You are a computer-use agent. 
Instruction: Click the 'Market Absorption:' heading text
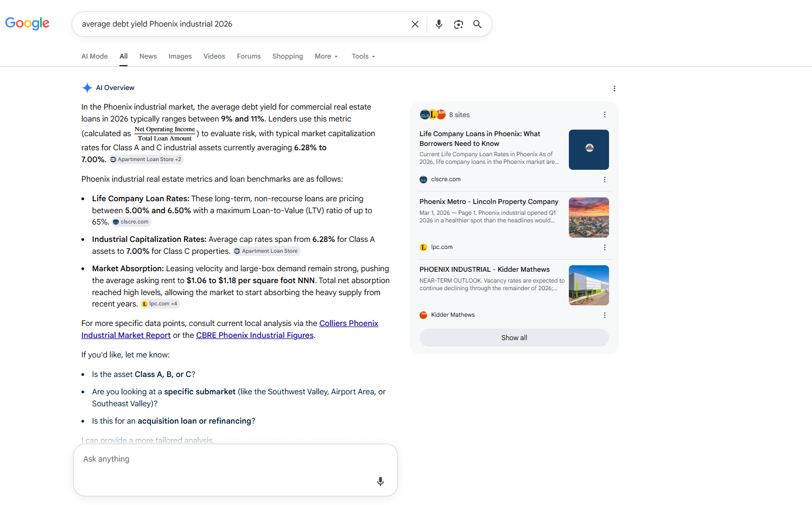click(128, 269)
